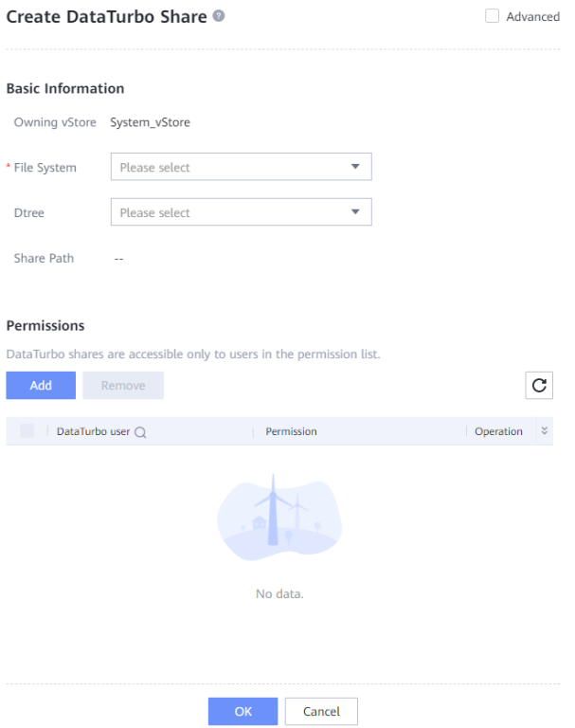Tick the select-all checkbox in the table header
Image resolution: width=575 pixels, height=728 pixels.
click(27, 431)
